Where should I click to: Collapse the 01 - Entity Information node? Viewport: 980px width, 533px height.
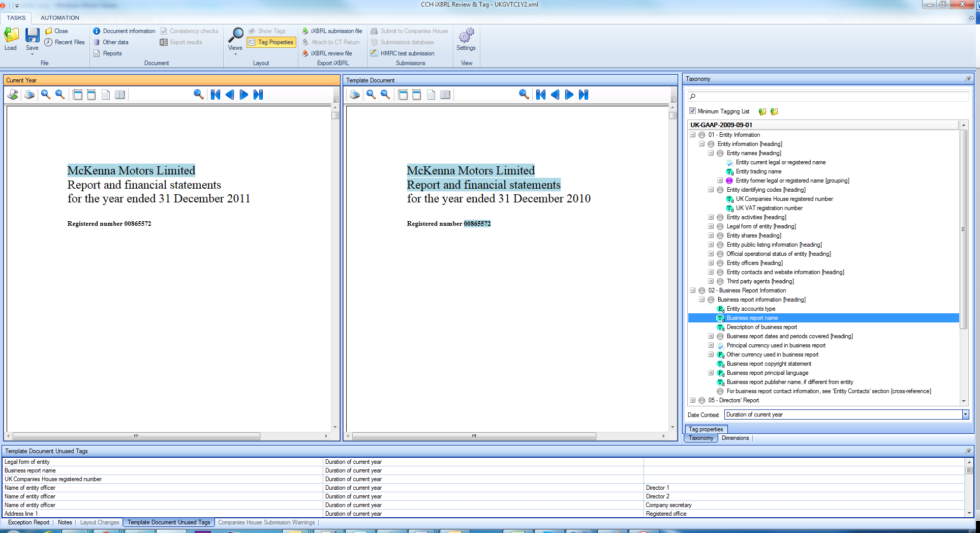692,135
